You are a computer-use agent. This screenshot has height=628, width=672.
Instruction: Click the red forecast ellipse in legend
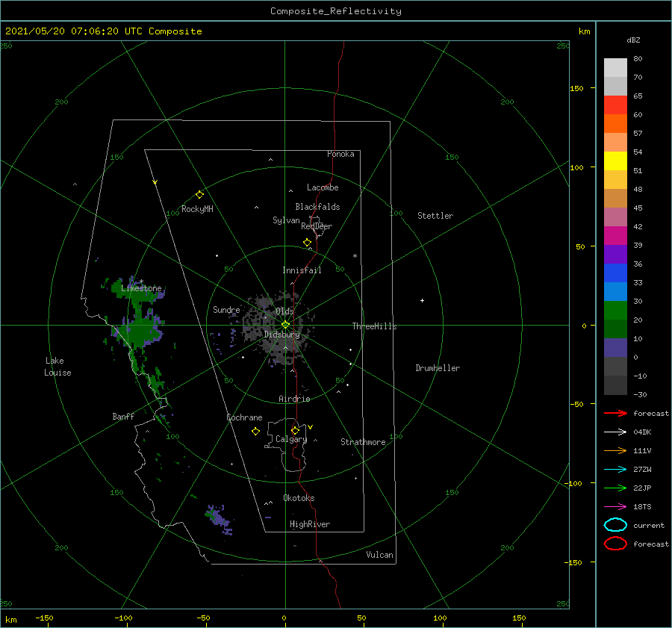(x=615, y=544)
